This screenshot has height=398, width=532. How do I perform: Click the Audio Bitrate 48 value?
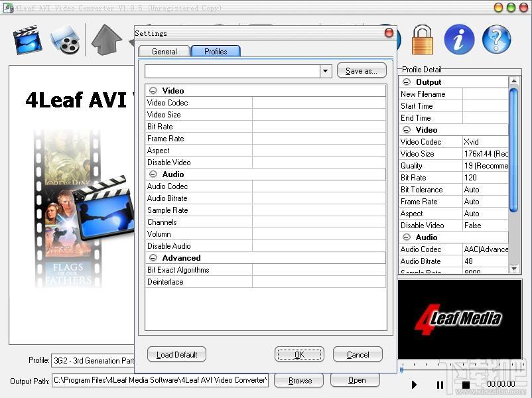point(486,261)
